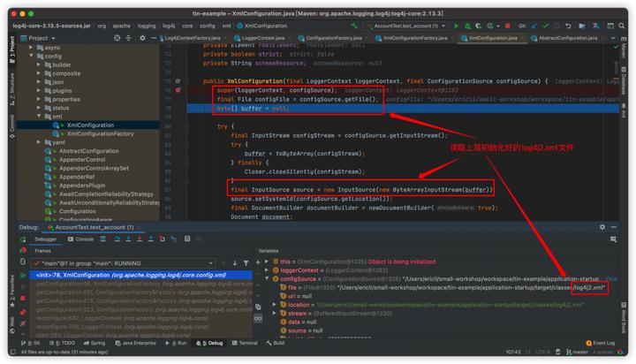Expand the builder folder

coord(39,64)
